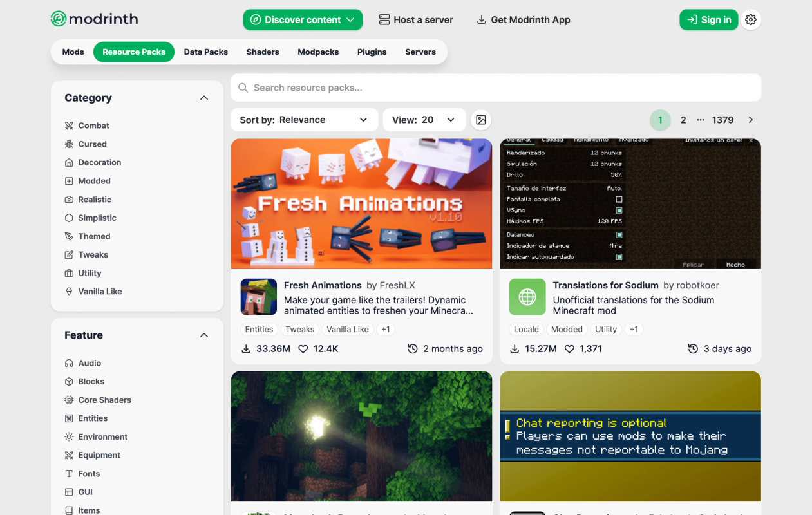Collapse the Category filter section
Viewport: 812px width, 515px height.
coord(204,98)
